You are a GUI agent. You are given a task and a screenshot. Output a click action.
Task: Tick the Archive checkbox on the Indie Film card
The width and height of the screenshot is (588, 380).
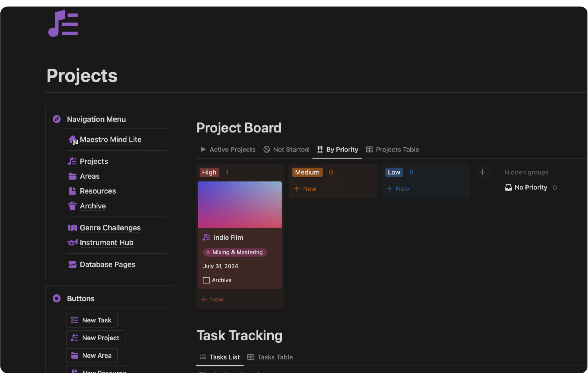[x=206, y=280]
